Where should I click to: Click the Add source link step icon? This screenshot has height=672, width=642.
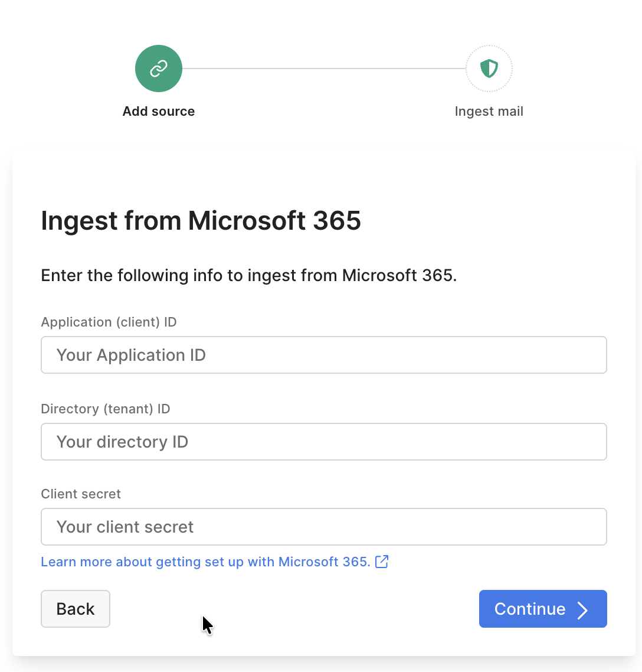(159, 68)
